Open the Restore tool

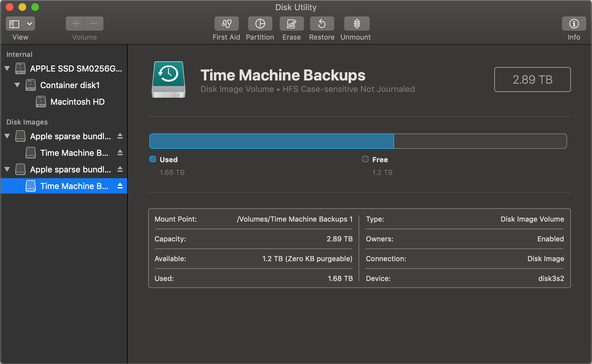(322, 23)
